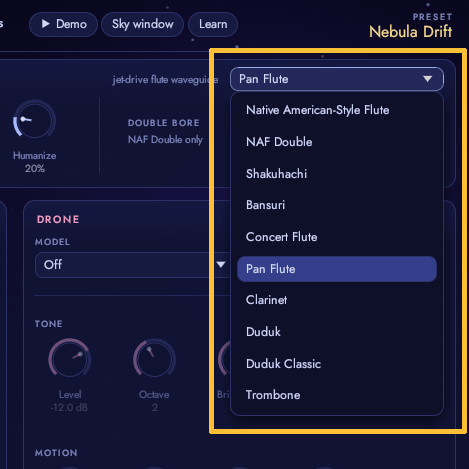469x469 pixels.
Task: Click the jet-drive flute waveguide text
Action: [x=165, y=80]
